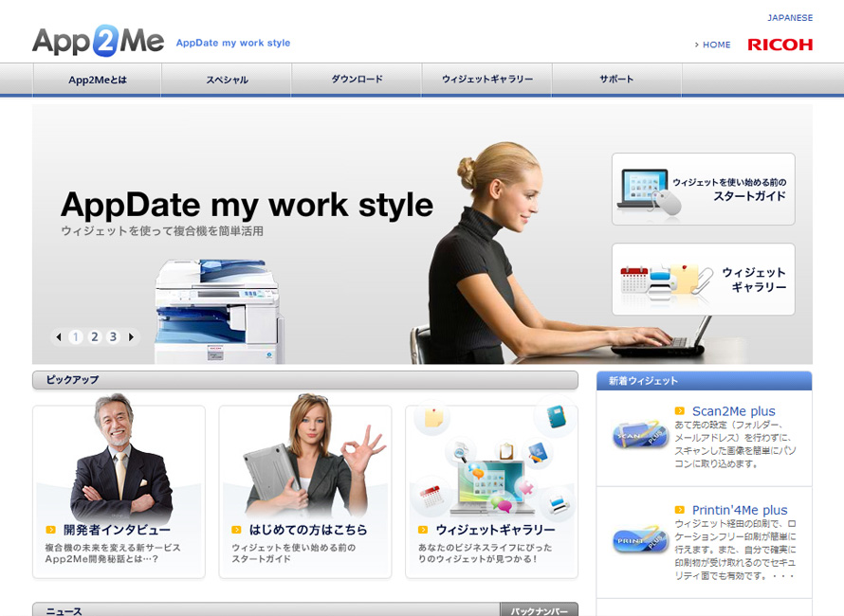Image resolution: width=844 pixels, height=616 pixels.
Task: Click the App2Me logo
Action: (98, 41)
